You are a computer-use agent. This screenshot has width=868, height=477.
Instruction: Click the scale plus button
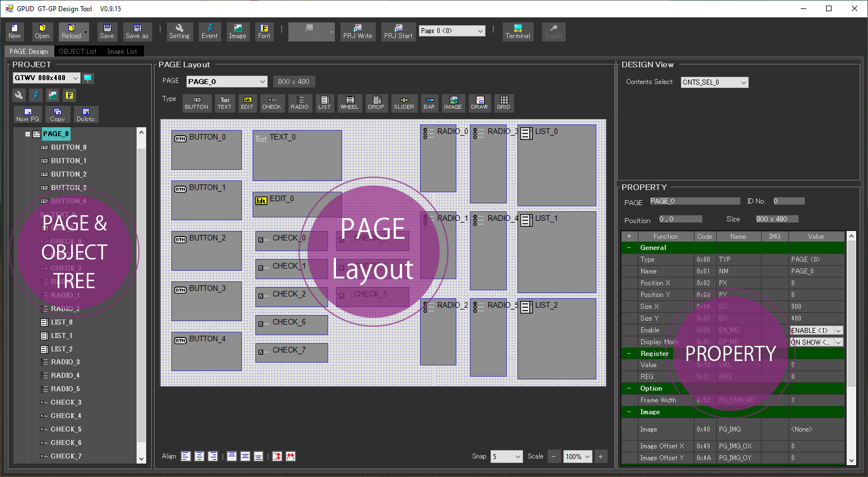click(x=600, y=456)
